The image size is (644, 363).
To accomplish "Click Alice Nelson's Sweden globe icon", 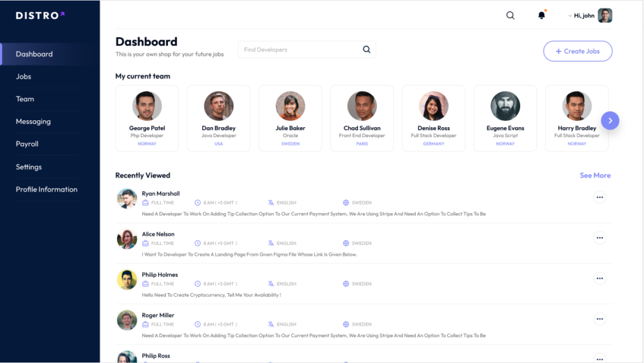I will tap(346, 243).
